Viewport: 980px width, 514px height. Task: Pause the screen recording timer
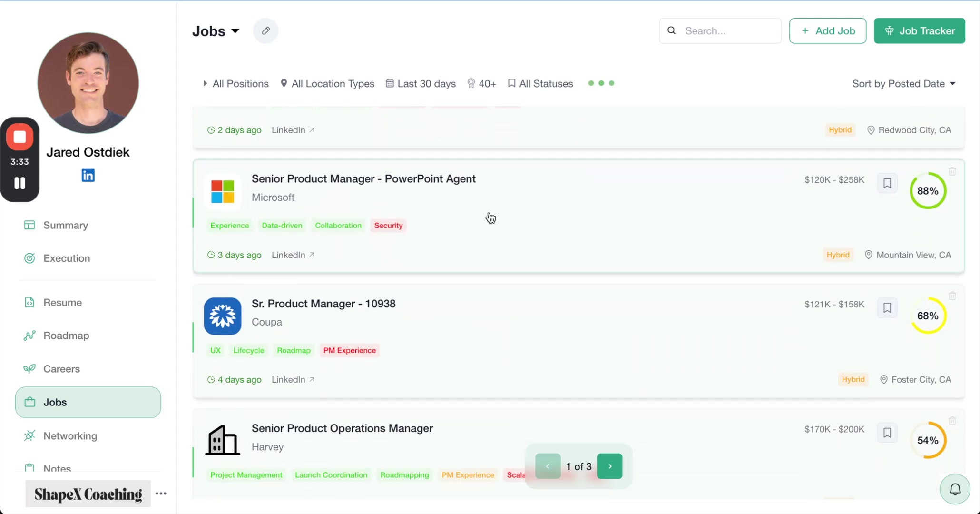pos(20,183)
